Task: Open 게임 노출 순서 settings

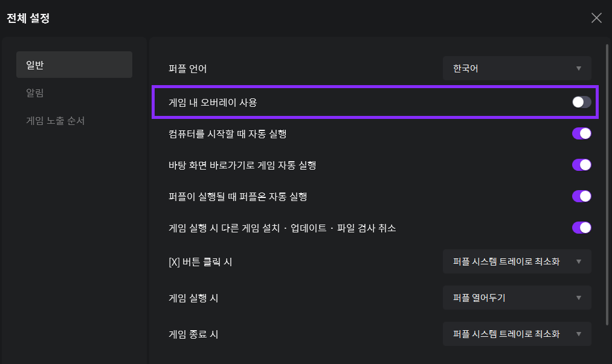Action: click(55, 120)
